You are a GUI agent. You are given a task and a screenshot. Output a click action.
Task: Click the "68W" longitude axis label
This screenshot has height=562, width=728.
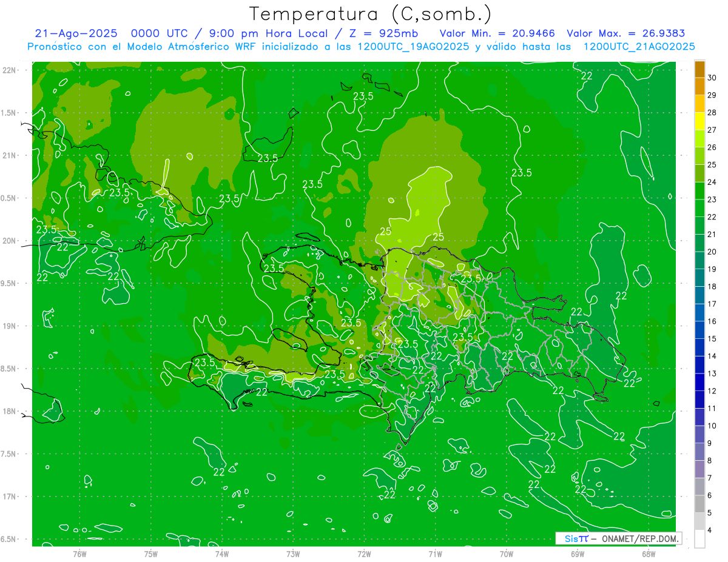[x=649, y=554]
